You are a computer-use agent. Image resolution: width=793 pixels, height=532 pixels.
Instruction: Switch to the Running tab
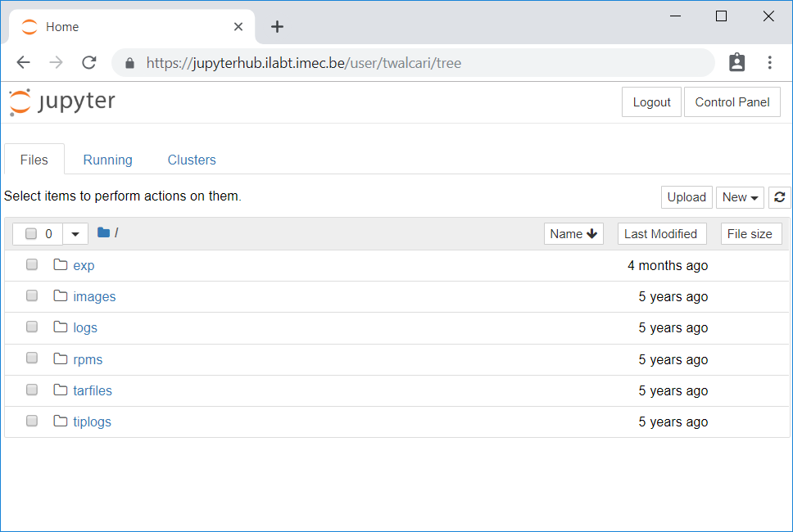click(107, 160)
